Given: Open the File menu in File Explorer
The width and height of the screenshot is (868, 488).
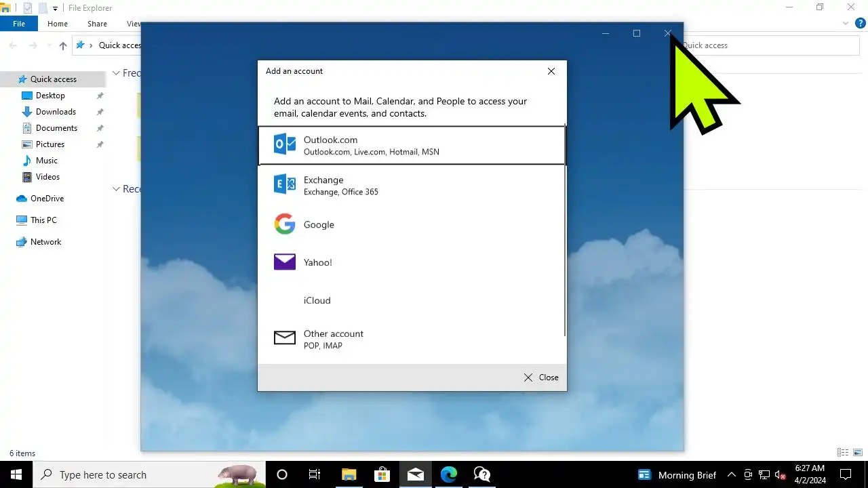Looking at the screenshot, I should [x=19, y=24].
